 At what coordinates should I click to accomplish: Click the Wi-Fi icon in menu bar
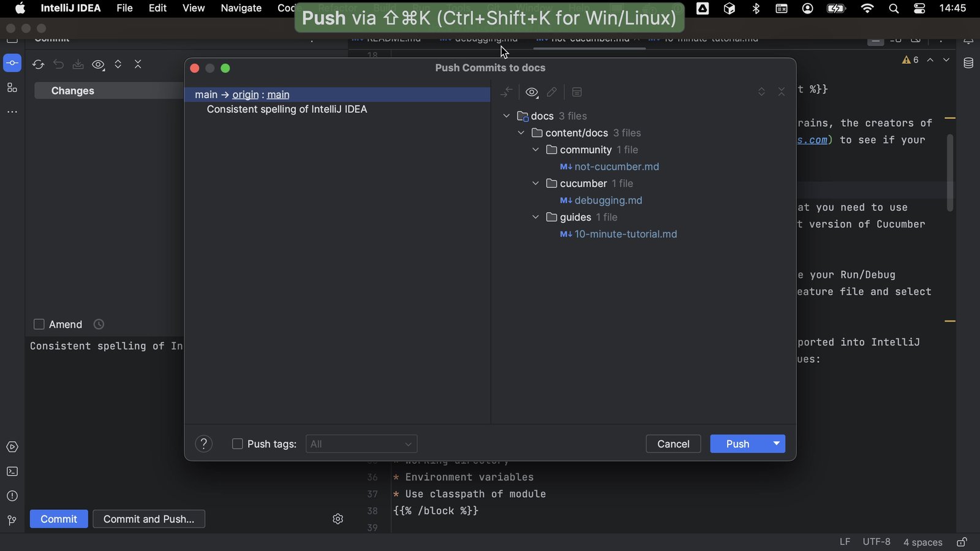(867, 9)
